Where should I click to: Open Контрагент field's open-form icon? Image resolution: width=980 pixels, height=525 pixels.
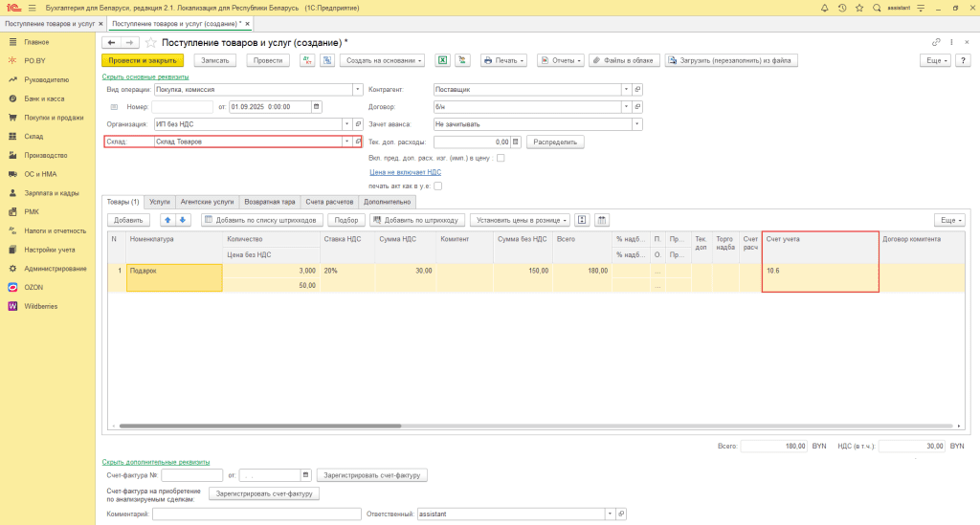click(637, 89)
